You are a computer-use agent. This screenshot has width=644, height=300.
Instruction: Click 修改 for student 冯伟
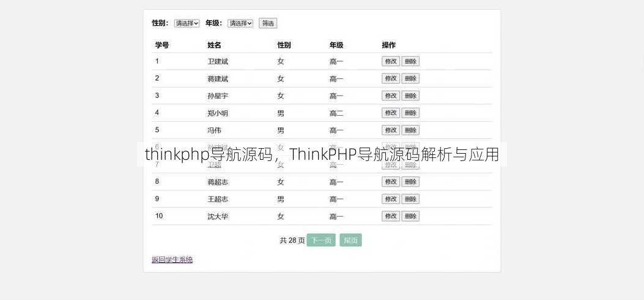coord(391,130)
